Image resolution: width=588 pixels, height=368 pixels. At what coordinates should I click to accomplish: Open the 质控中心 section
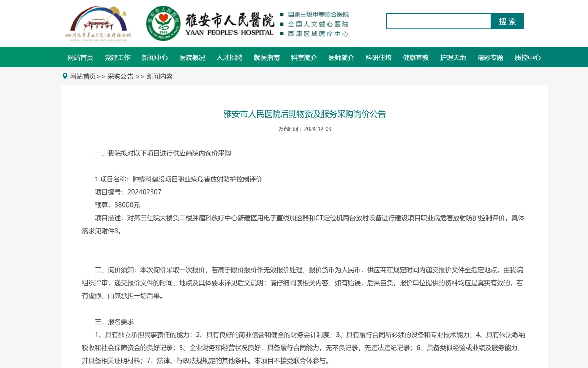tap(527, 58)
